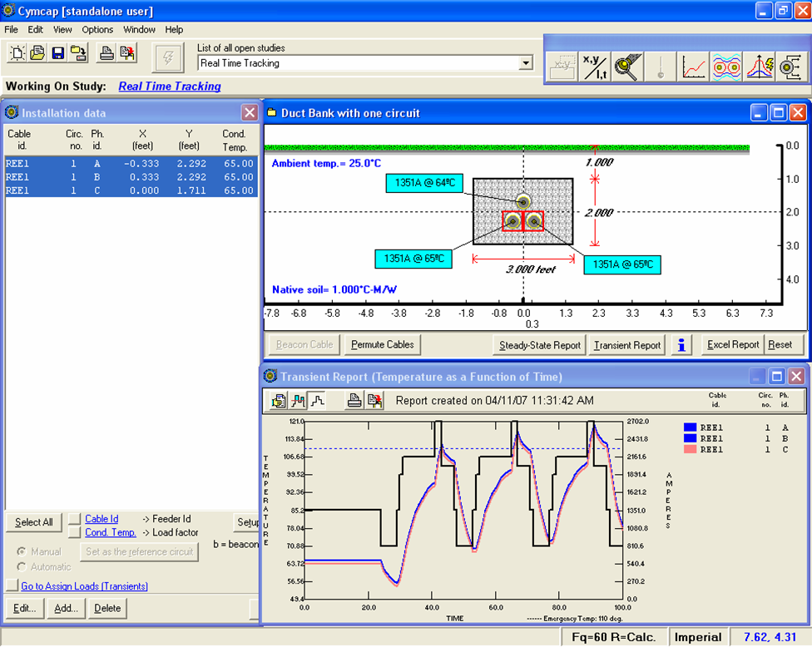Screen dimensions: 812x647
Task: Open the line graph chart tool
Action: 694,67
